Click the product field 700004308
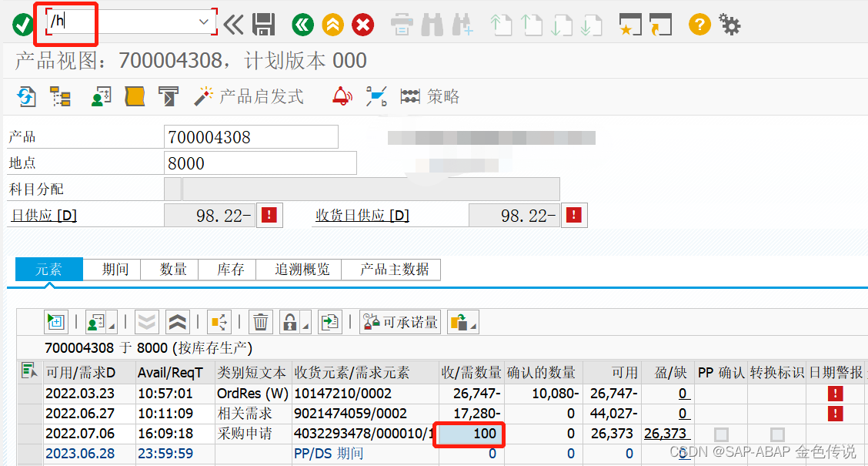868x466 pixels. (x=251, y=137)
